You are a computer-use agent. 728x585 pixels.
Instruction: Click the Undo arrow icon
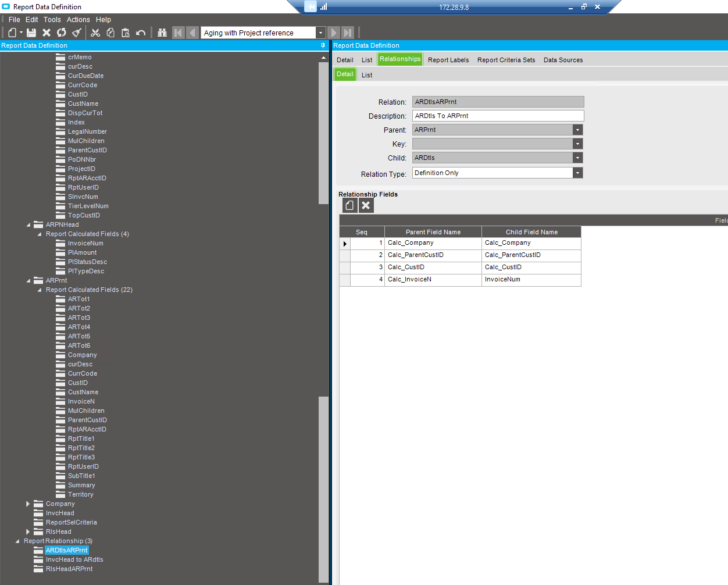tap(141, 33)
